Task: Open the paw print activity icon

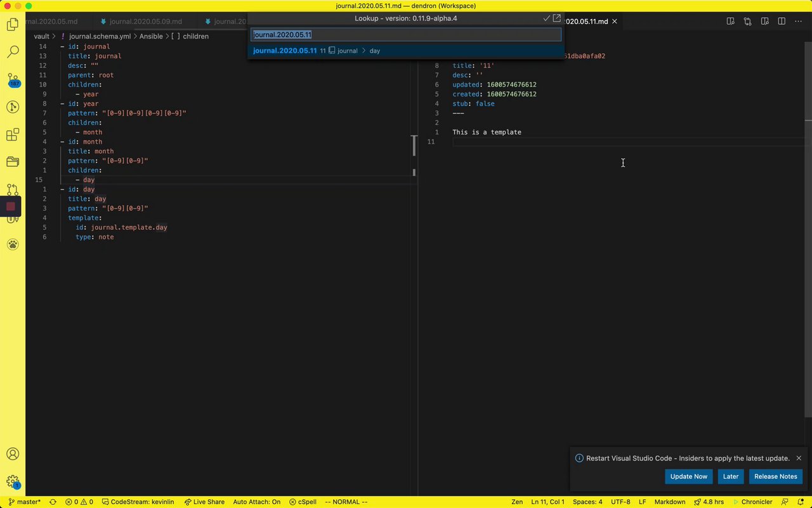Action: pyautogui.click(x=13, y=244)
